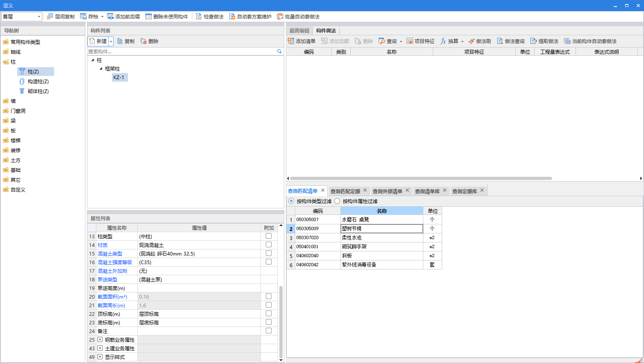Click the 存档 archive icon

coord(83,16)
